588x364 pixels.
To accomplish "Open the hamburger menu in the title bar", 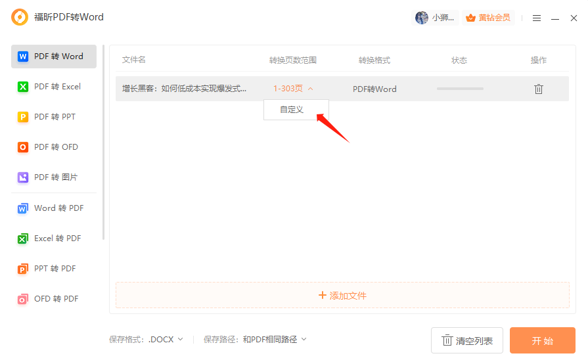I will 537,18.
